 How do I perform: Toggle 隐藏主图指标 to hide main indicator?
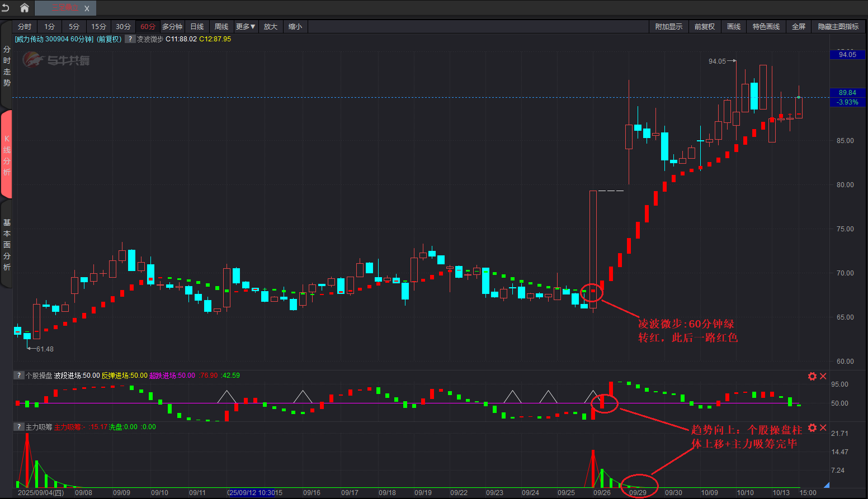[x=838, y=27]
